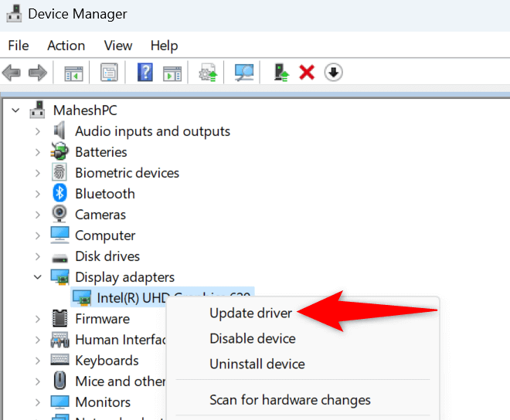Expand the Biometric devices category
The image size is (510, 420).
coord(38,173)
